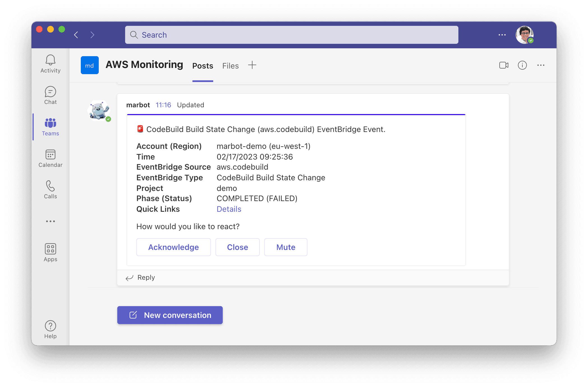
Task: Click the macOS yellow minimize button
Action: [x=50, y=29]
